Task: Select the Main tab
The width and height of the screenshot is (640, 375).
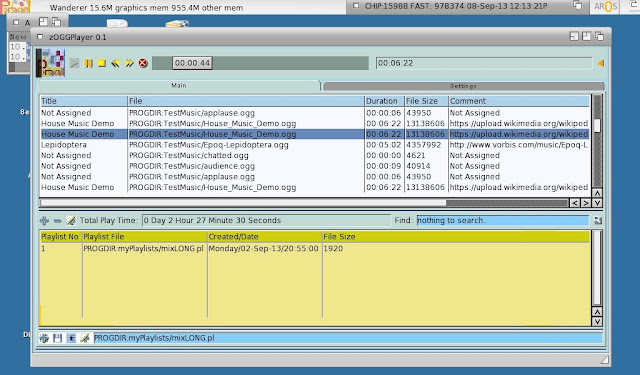Action: tap(179, 86)
